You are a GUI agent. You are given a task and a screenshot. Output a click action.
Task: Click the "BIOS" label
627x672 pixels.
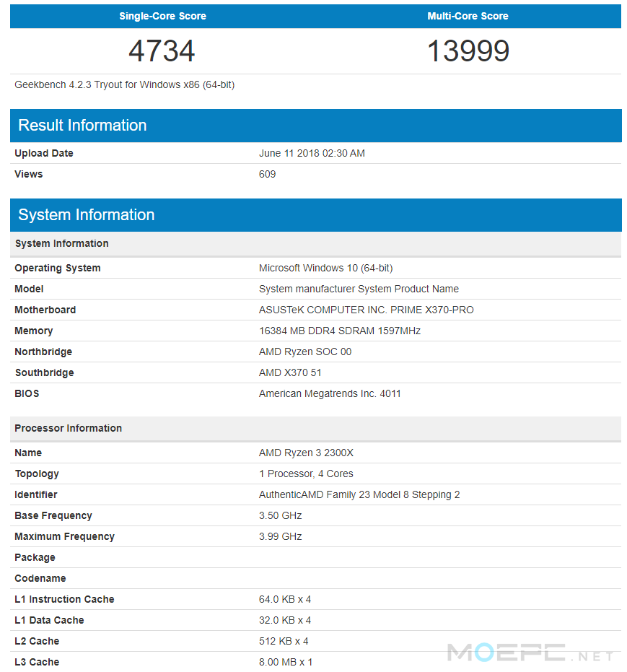(27, 394)
